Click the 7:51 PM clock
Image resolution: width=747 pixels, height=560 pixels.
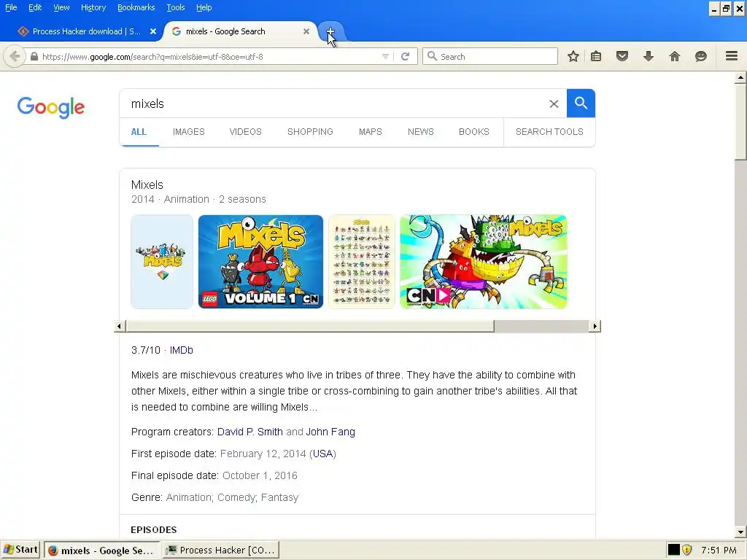tap(719, 551)
